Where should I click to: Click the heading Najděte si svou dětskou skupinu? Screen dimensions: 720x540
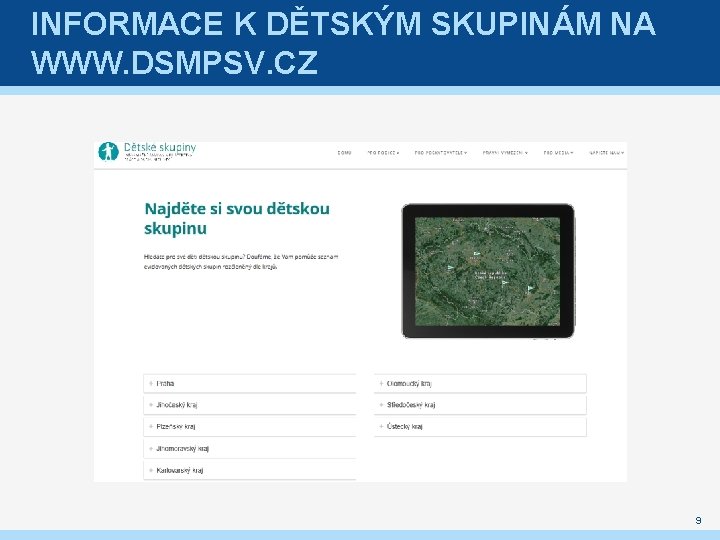tap(237, 219)
